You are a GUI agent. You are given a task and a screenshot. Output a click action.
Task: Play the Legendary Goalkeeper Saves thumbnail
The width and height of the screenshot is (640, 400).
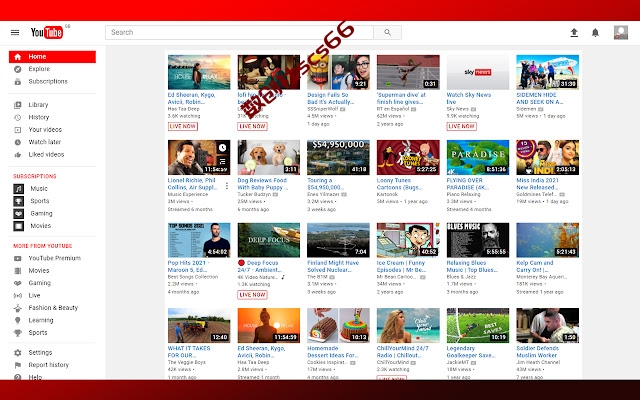(478, 325)
